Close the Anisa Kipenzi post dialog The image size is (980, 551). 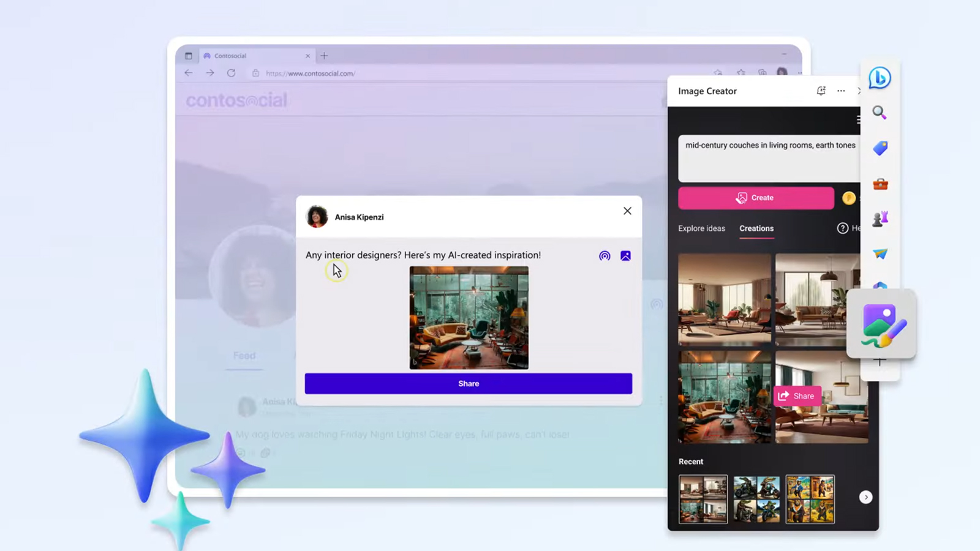pos(627,211)
